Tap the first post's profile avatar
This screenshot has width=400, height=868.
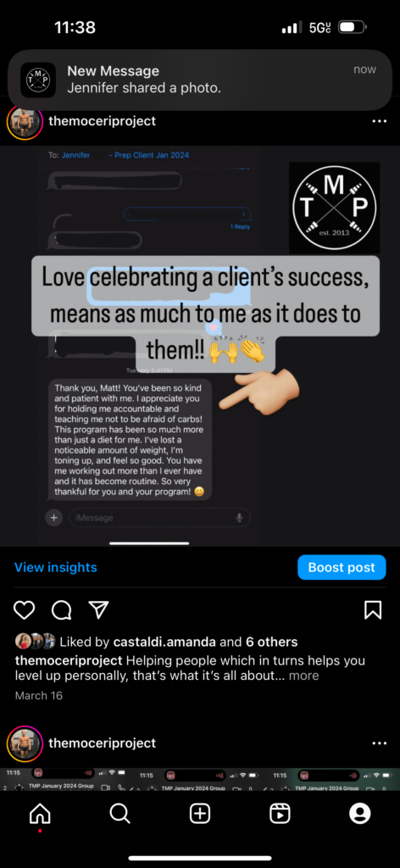click(x=25, y=121)
